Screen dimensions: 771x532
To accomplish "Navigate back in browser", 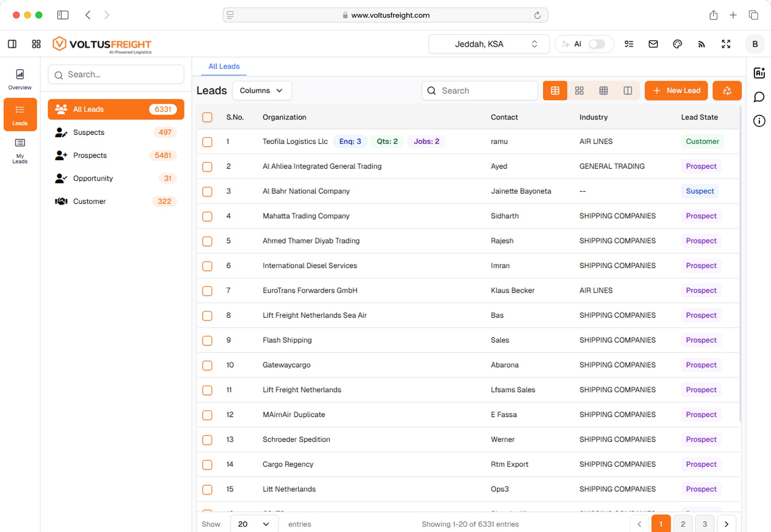I will click(88, 15).
